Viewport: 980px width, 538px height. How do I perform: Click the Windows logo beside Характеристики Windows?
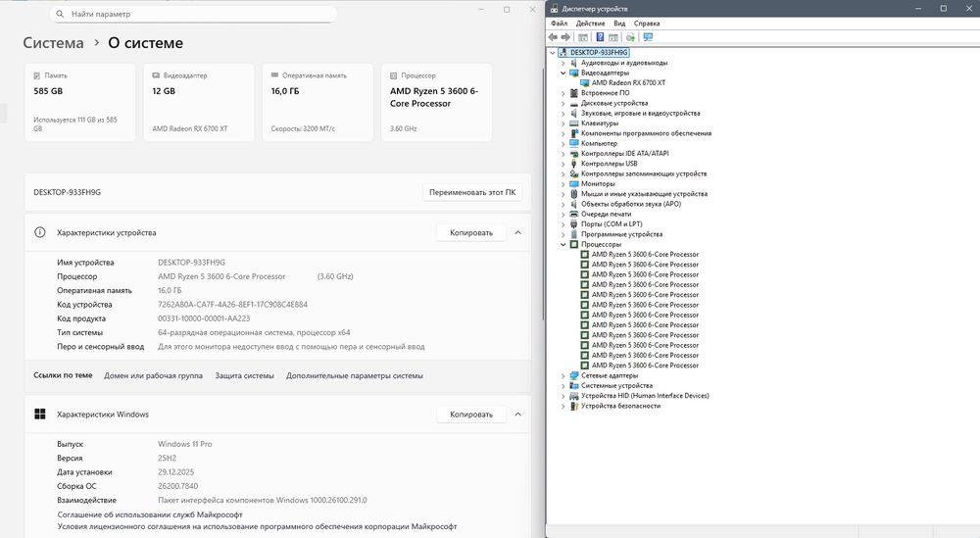point(40,415)
